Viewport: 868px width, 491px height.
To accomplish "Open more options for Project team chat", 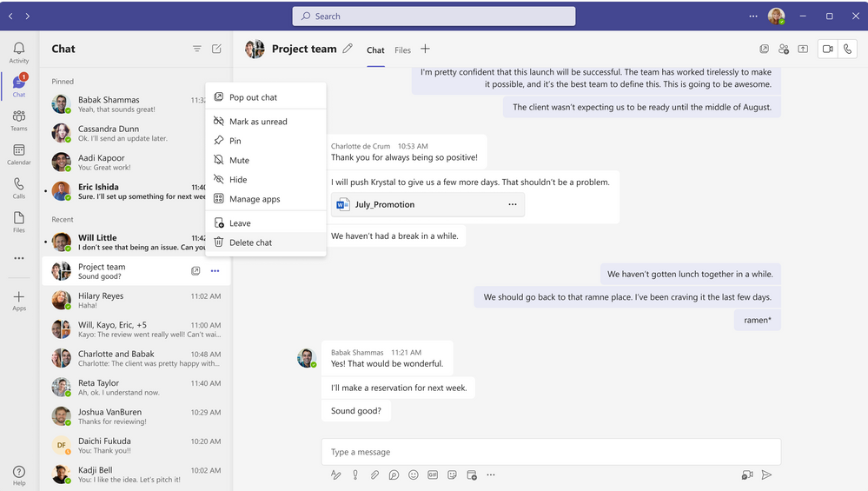I will [215, 271].
